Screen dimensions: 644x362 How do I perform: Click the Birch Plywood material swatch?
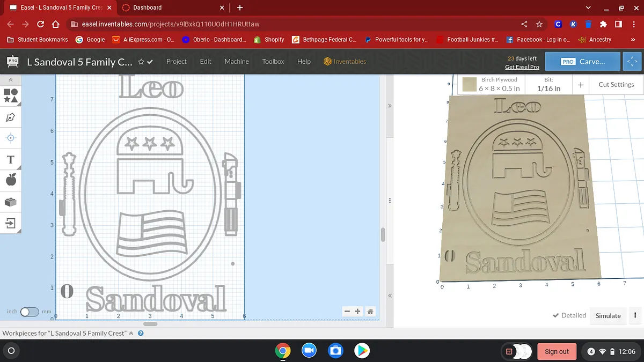[x=470, y=85]
